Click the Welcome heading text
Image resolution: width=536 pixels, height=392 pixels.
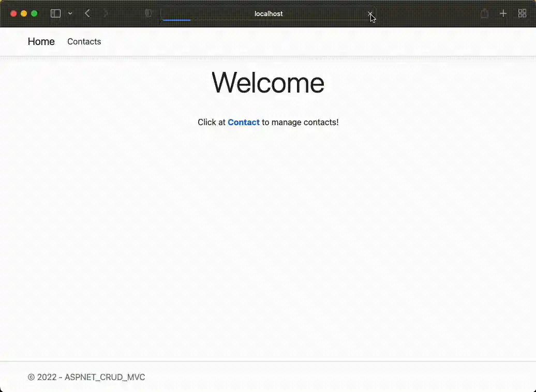(268, 82)
